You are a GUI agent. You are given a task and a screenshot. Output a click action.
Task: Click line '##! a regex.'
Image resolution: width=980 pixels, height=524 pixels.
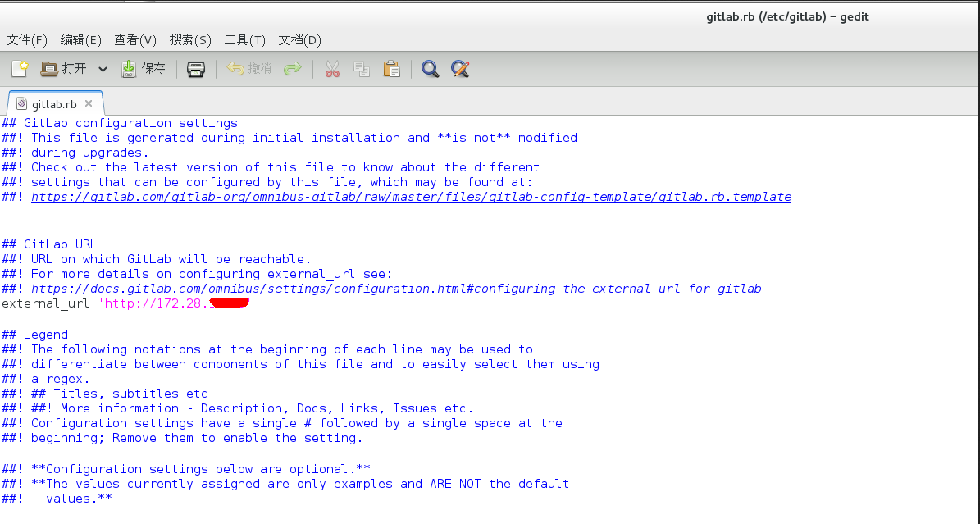pyautogui.click(x=46, y=379)
